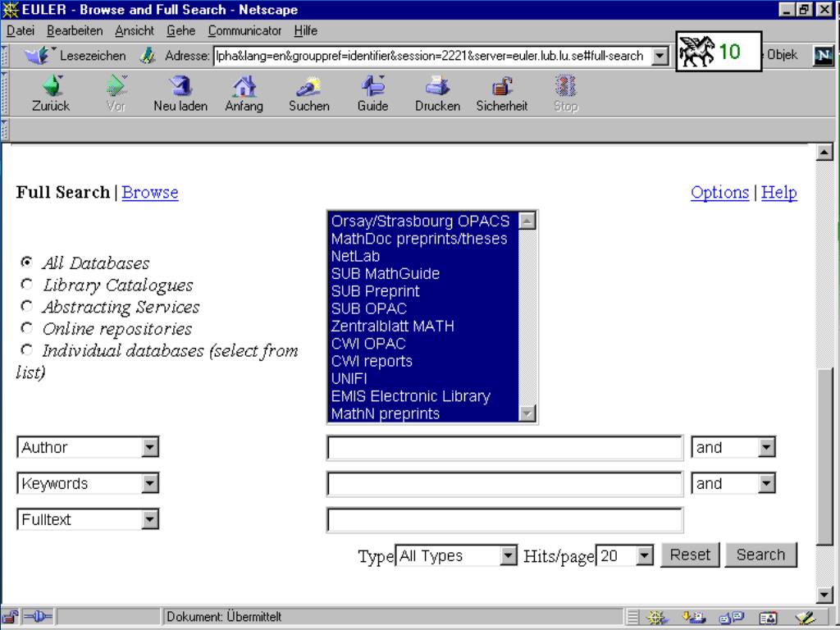Open the Fulltext field type dropdown
The height and width of the screenshot is (630, 840).
tap(88, 519)
